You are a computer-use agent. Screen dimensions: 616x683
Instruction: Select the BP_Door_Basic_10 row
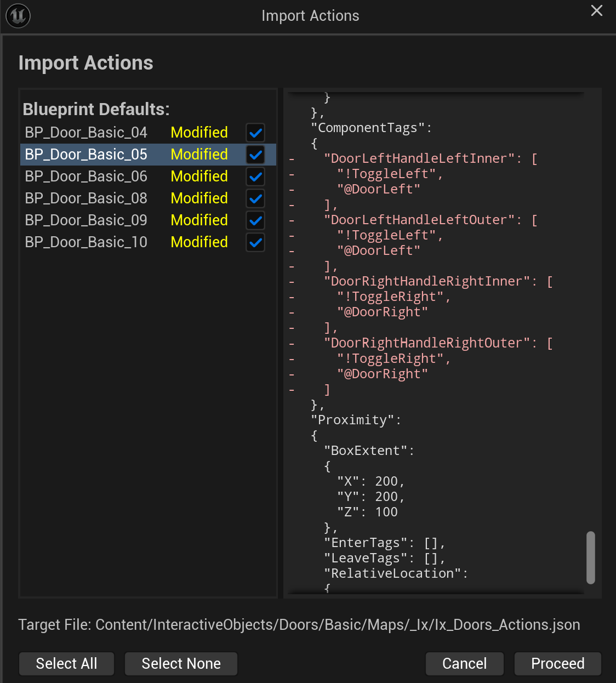pos(148,242)
